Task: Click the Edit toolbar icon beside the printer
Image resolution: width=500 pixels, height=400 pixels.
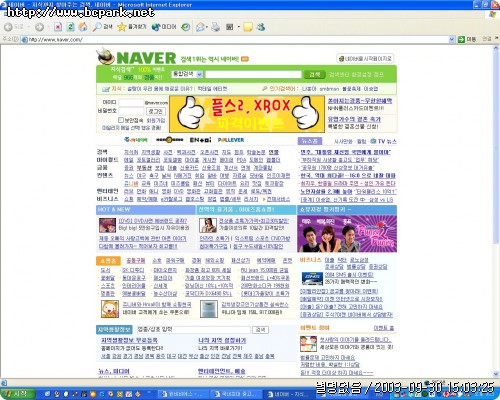Action: point(230,27)
